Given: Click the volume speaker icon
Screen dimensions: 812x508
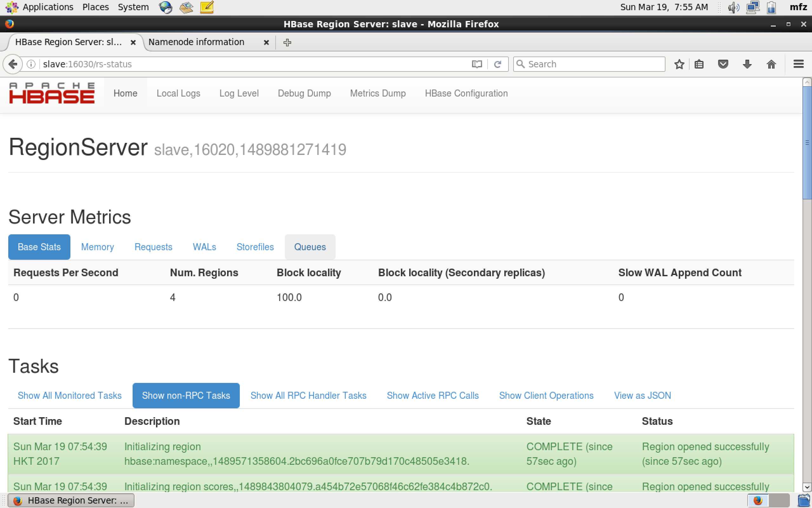Looking at the screenshot, I should pos(733,7).
